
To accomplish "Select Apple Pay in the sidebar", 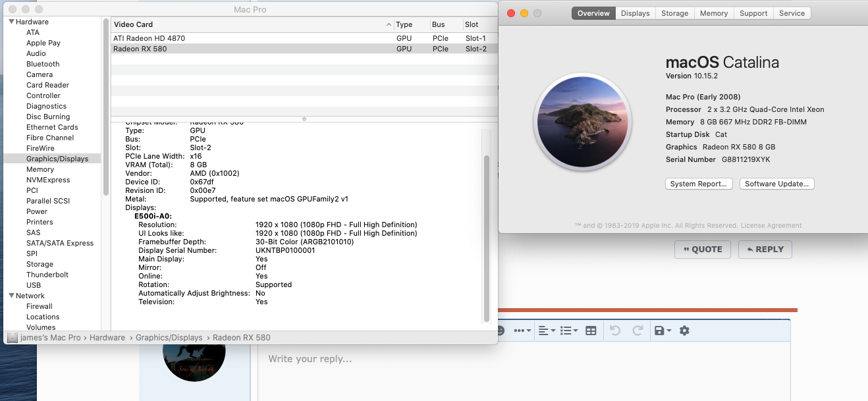I will [43, 43].
